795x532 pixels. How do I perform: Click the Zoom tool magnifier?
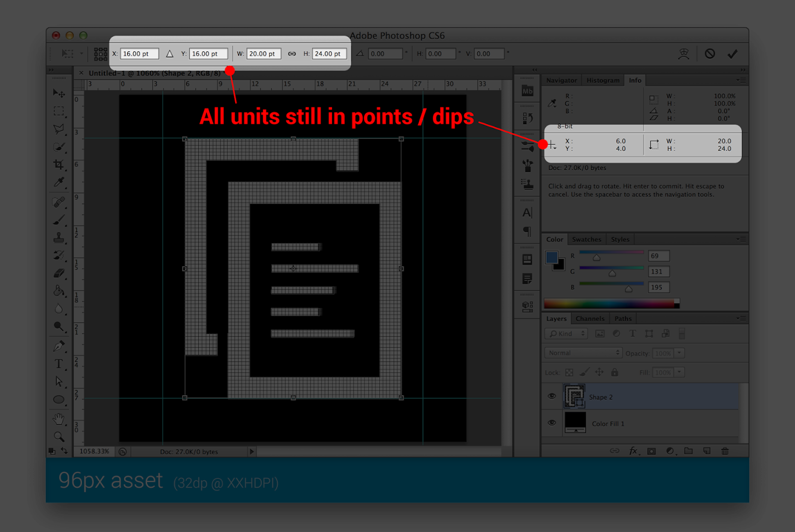58,436
